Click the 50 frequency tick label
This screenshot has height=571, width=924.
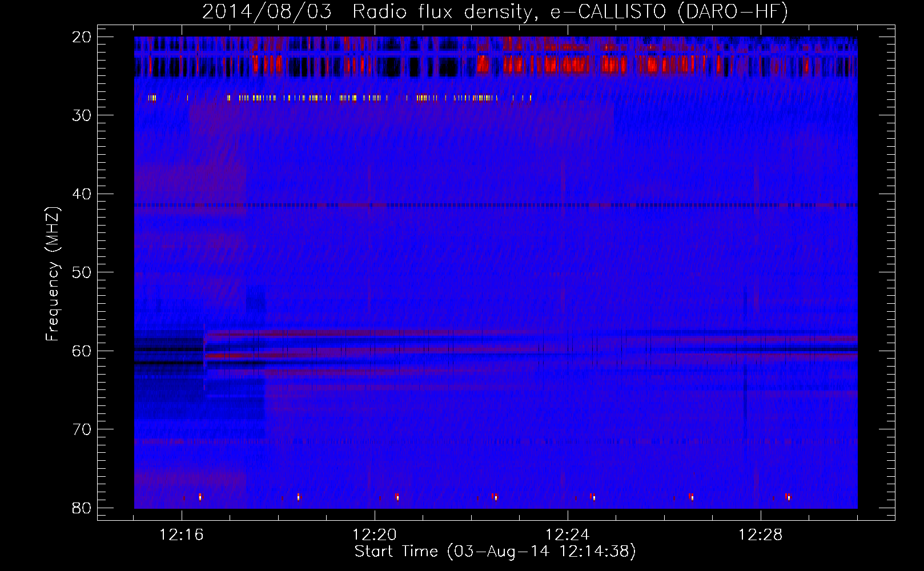[82, 272]
